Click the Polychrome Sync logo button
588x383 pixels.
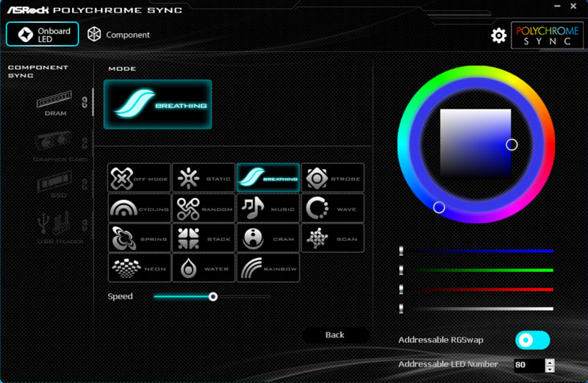pyautogui.click(x=547, y=35)
